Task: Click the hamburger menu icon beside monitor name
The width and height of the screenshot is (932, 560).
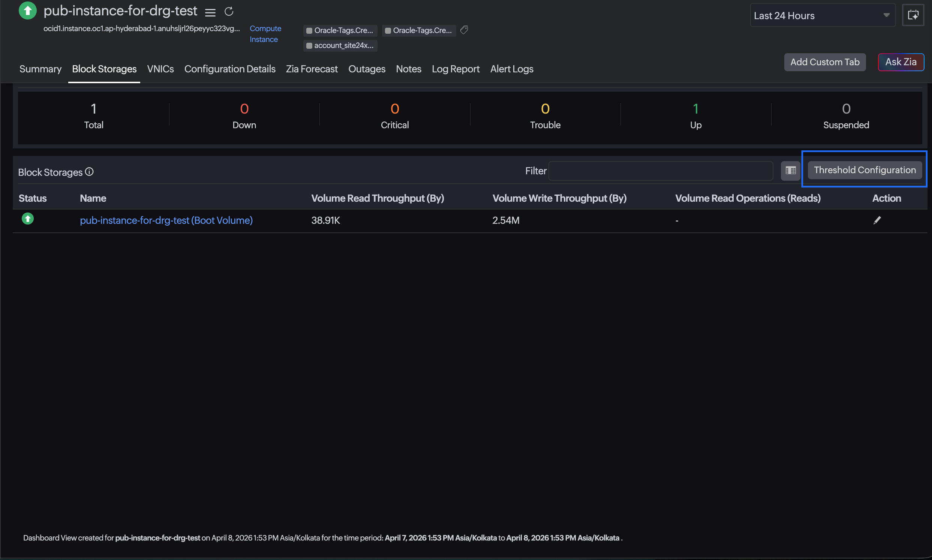Action: (210, 12)
